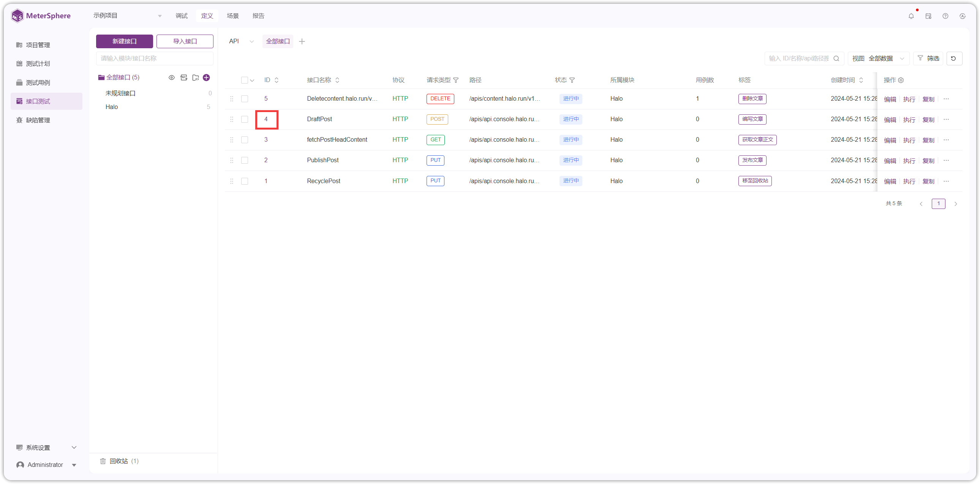Viewport: 980px width, 484px height.
Task: Open the 视图 全部数据 view dropdown
Action: pos(878,59)
